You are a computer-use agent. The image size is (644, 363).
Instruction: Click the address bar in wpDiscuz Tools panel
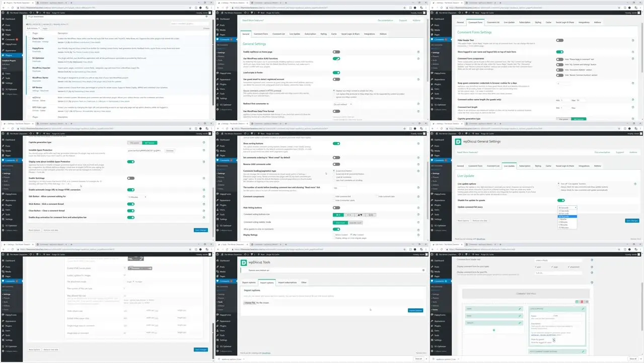317,249
